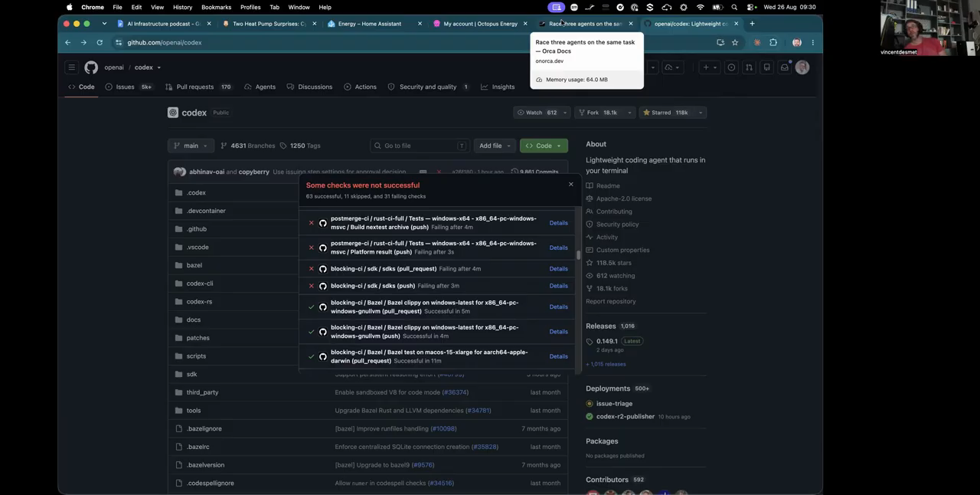This screenshot has height=495, width=980.
Task: Expand the Watch dropdown arrow
Action: [565, 113]
